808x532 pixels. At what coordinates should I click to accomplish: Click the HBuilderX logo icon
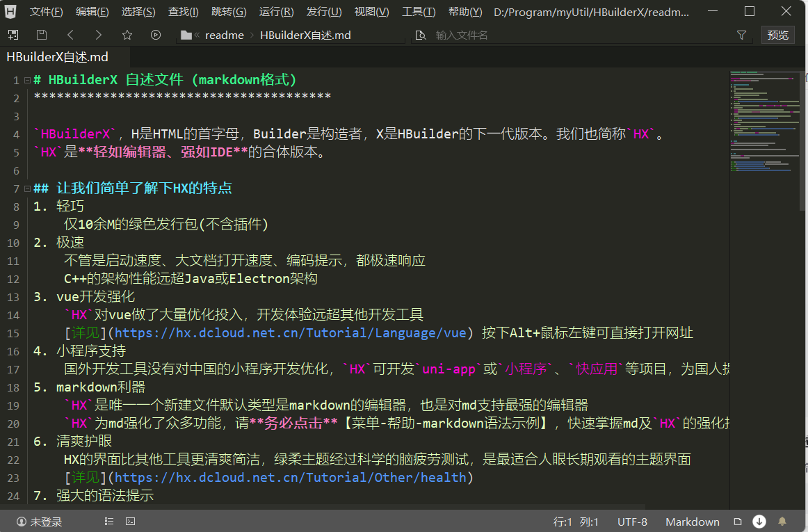pos(10,11)
